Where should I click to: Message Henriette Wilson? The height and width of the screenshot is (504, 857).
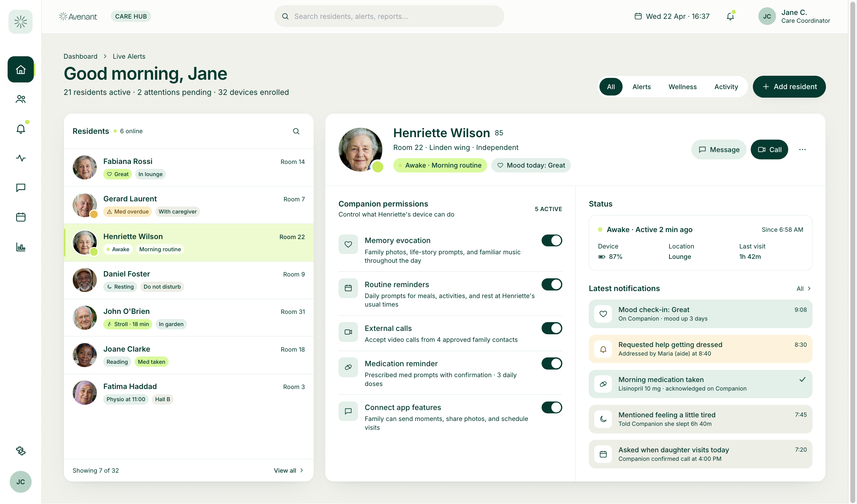click(718, 150)
